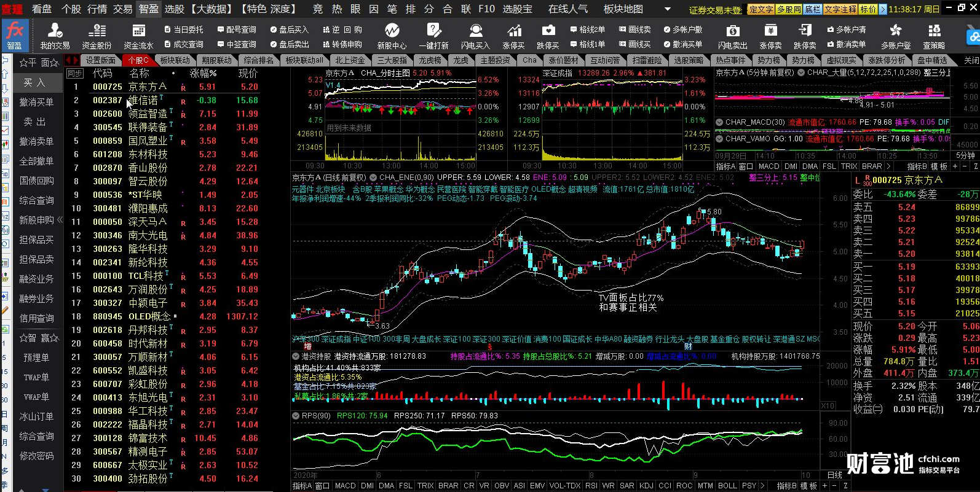Click 盘后买入 after-hours buy item
Viewport: 980px width, 492px height.
tap(290, 29)
